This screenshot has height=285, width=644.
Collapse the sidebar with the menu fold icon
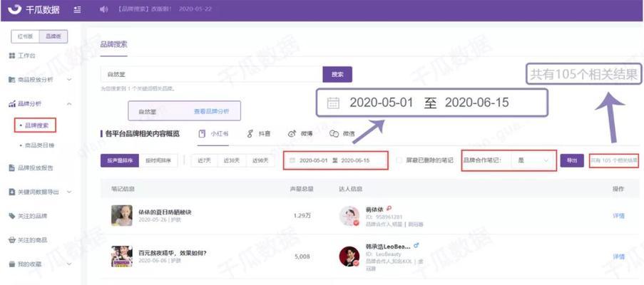point(77,9)
